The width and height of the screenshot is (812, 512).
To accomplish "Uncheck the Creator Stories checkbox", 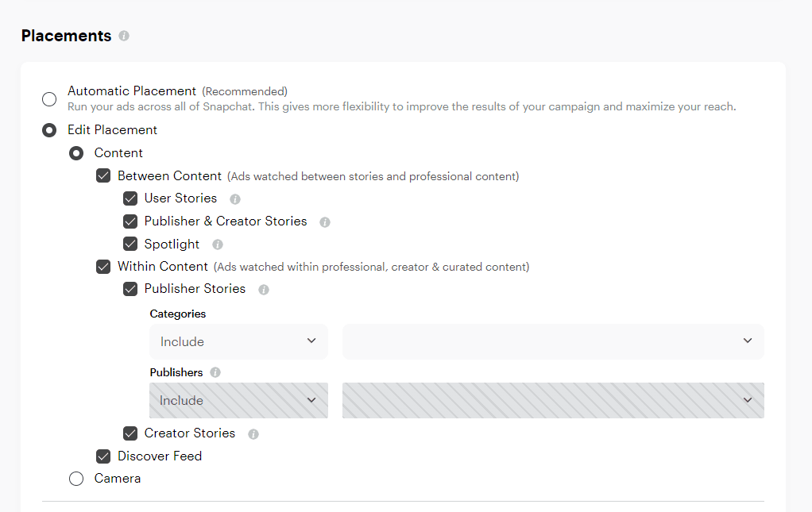I will click(130, 433).
